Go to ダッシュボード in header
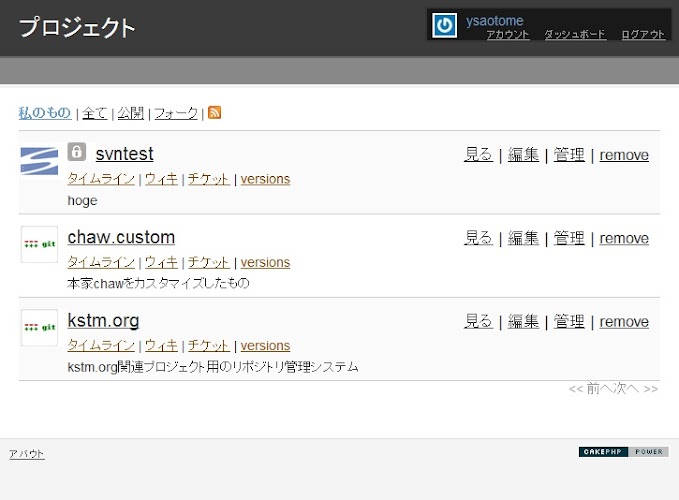Image resolution: width=679 pixels, height=500 pixels. pyautogui.click(x=575, y=34)
